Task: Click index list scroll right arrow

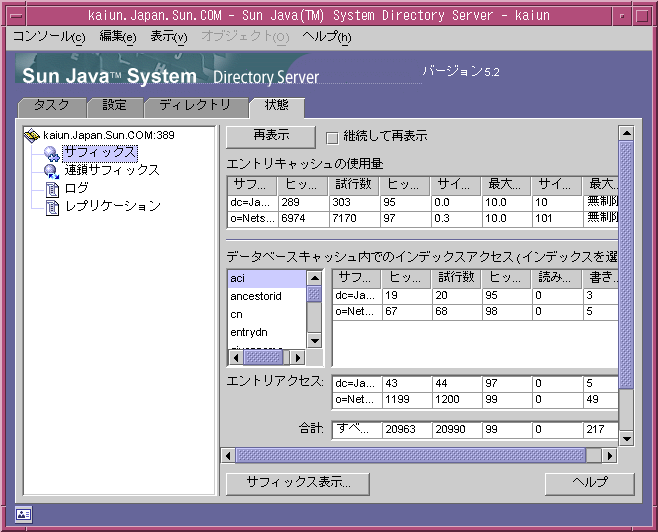Action: (298, 357)
